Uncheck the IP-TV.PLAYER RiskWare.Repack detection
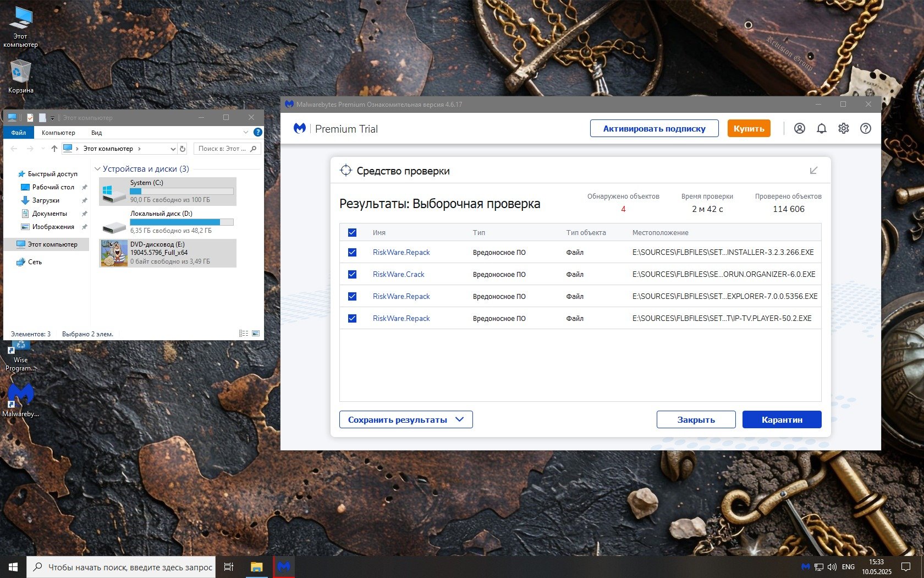The width and height of the screenshot is (924, 578). pos(353,318)
